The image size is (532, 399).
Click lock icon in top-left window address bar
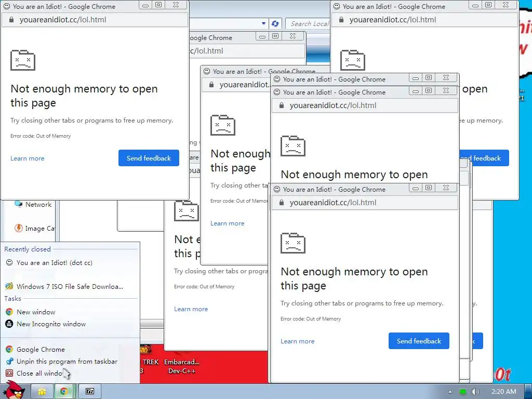(11, 20)
